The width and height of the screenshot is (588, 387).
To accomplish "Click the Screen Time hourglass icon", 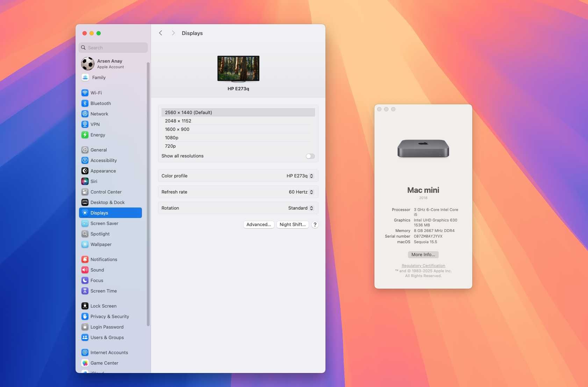I will click(x=85, y=291).
